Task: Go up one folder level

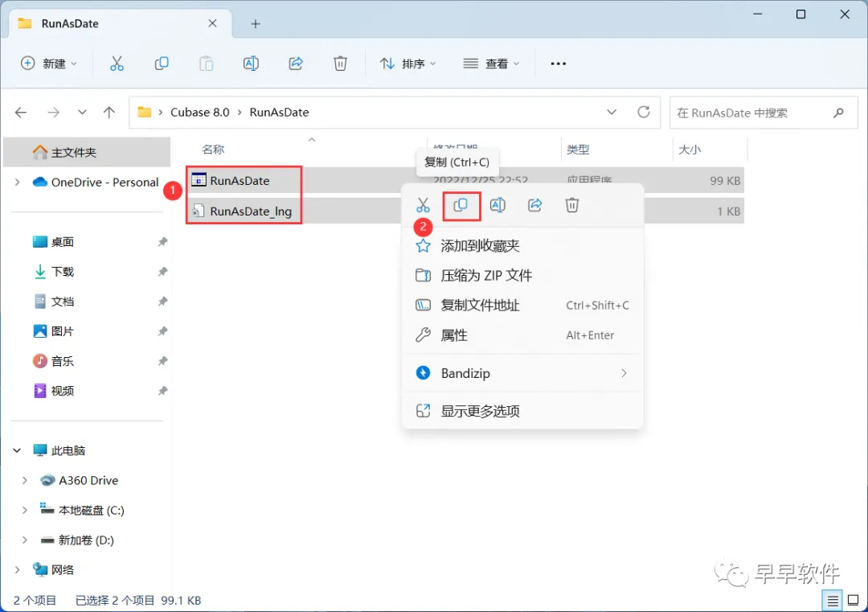Action: [x=109, y=113]
